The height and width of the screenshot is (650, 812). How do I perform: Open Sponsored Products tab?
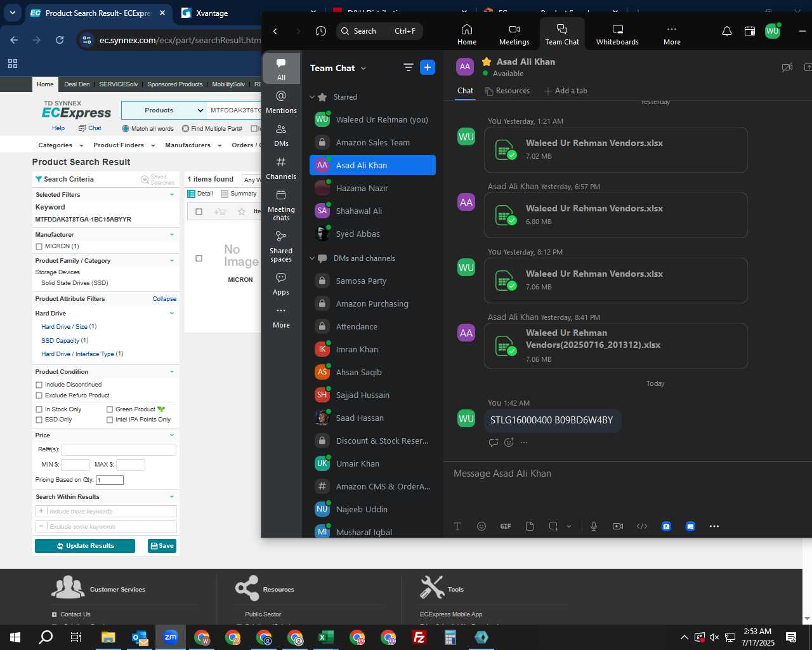click(175, 84)
